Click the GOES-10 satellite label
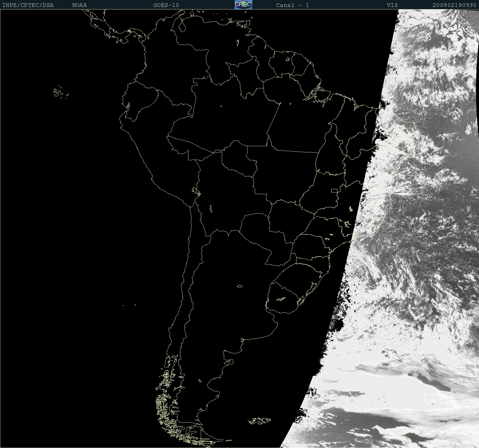The height and width of the screenshot is (448, 479). [166, 5]
